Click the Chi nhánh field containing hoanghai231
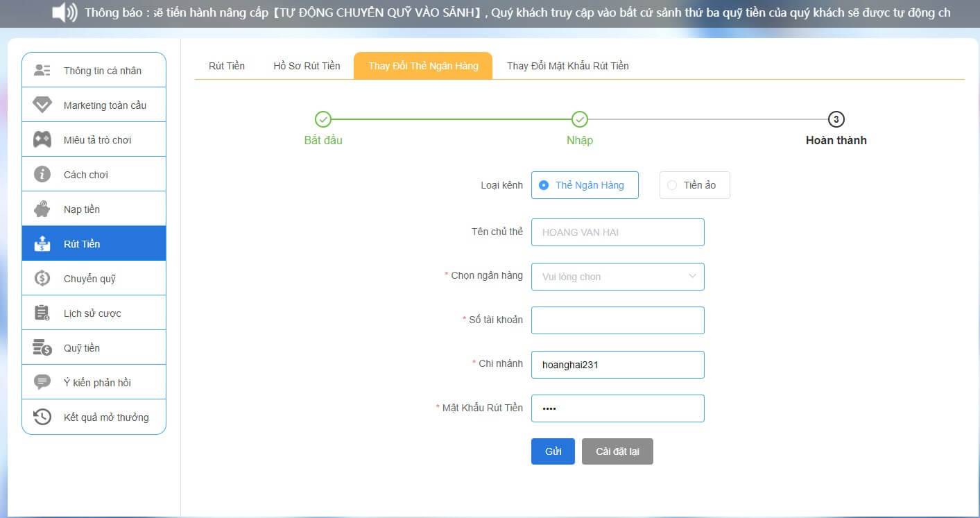This screenshot has width=980, height=518. pyautogui.click(x=617, y=365)
